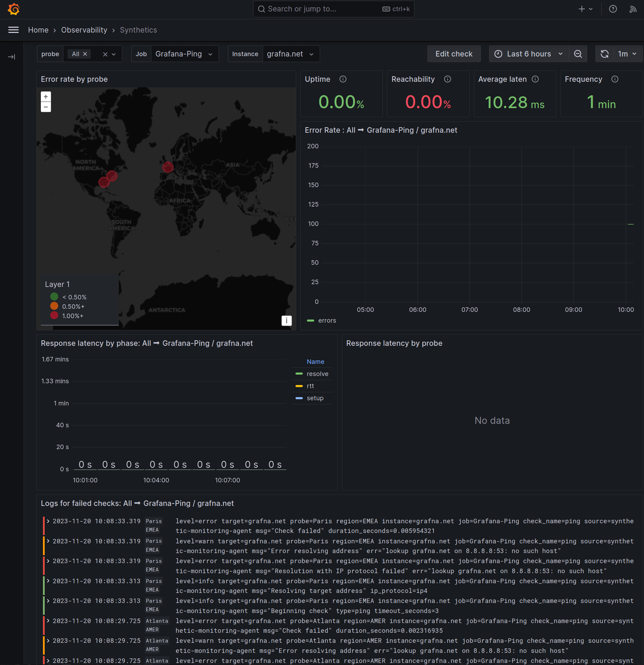Open the Instance grafna.net dropdown
644x665 pixels.
[x=290, y=54]
